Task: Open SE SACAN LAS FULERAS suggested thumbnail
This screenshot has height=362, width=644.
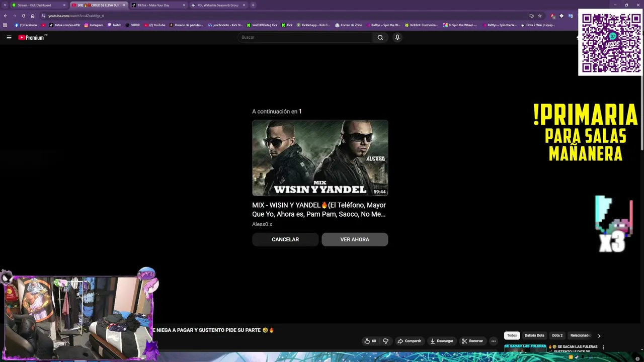Action: [x=525, y=347]
